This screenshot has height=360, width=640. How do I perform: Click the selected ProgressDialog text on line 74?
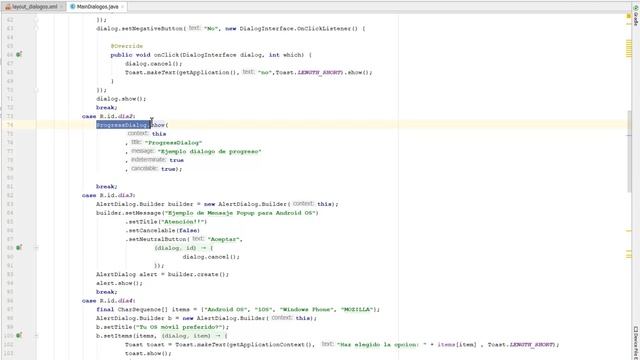[123, 125]
